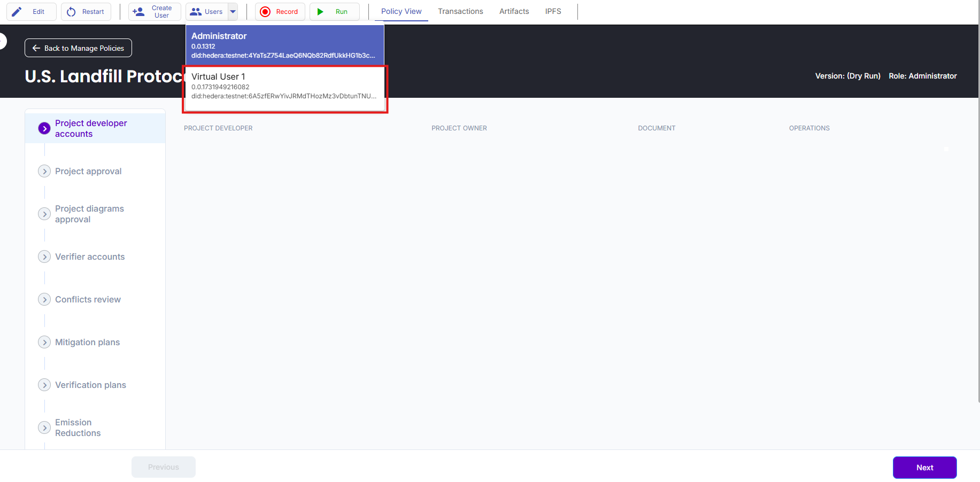Click the Restart circular arrow icon

tap(71, 12)
